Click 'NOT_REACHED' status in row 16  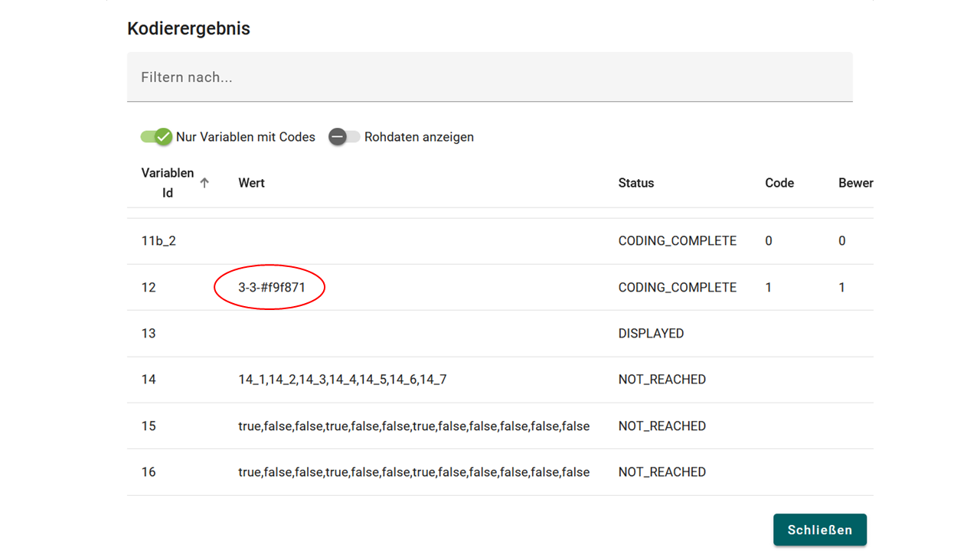pyautogui.click(x=662, y=472)
